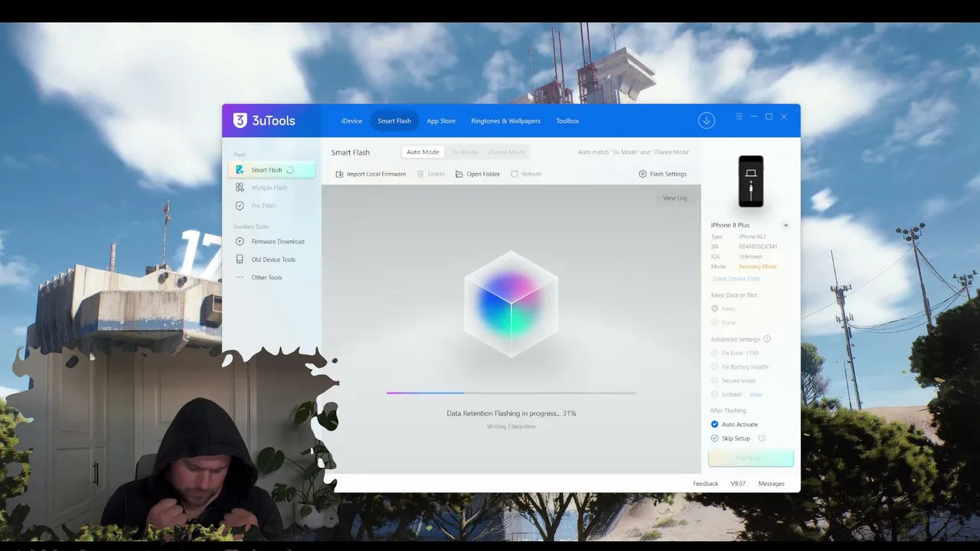Toggle the Auto Activate checkbox
This screenshot has width=980, height=551.
715,424
